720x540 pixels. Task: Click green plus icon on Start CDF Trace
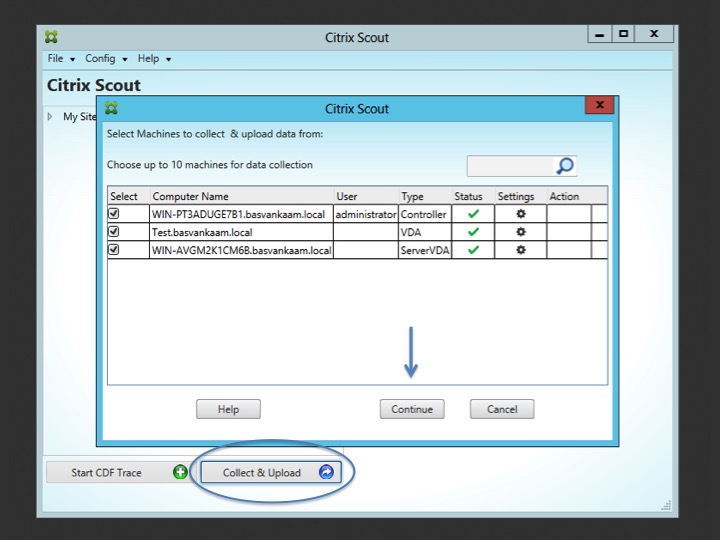[x=180, y=472]
